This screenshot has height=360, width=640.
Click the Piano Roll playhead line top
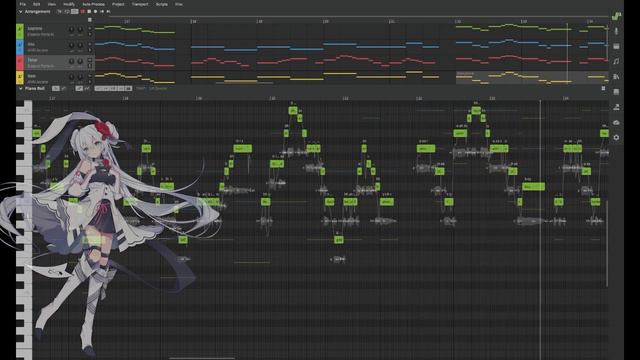click(x=540, y=101)
